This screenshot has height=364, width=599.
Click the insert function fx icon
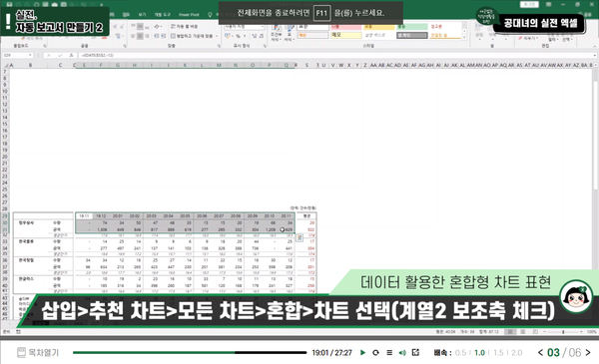click(71, 55)
